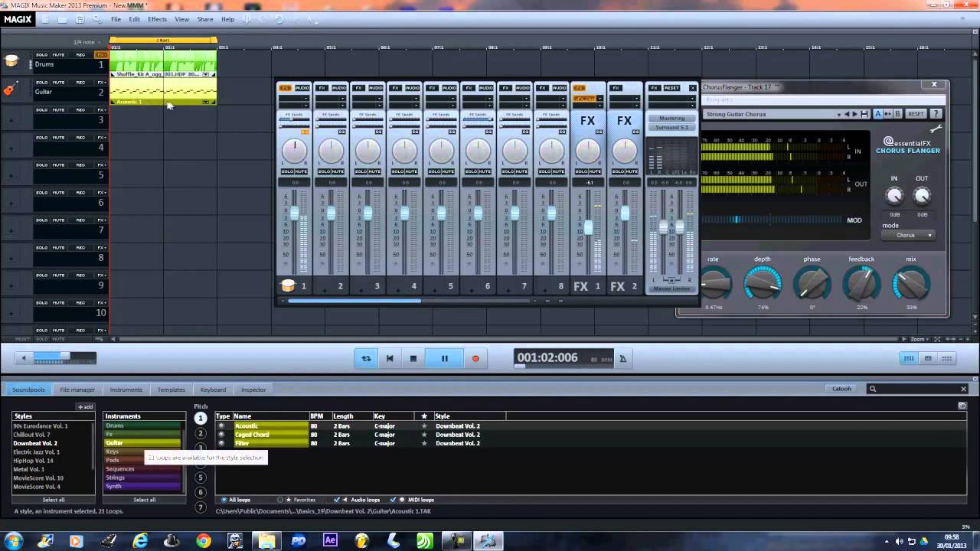Open Drums track FX dropdown
The width and height of the screenshot is (980, 551).
pos(101,55)
